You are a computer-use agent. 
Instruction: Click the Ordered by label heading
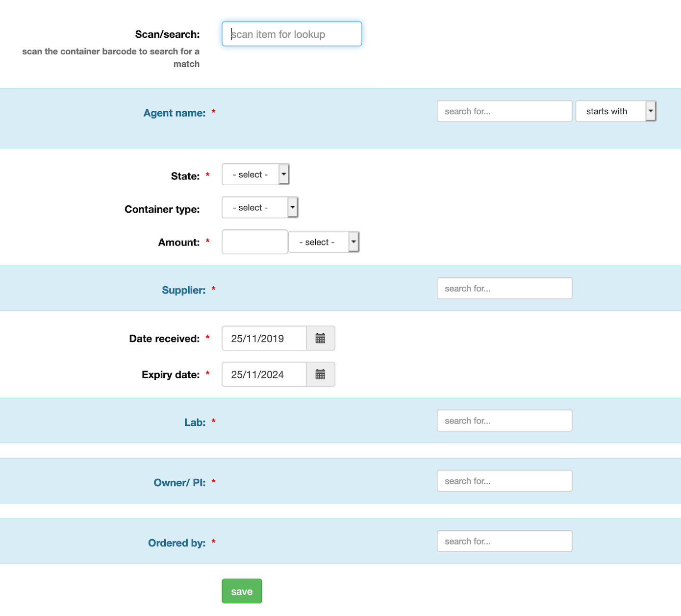click(177, 542)
